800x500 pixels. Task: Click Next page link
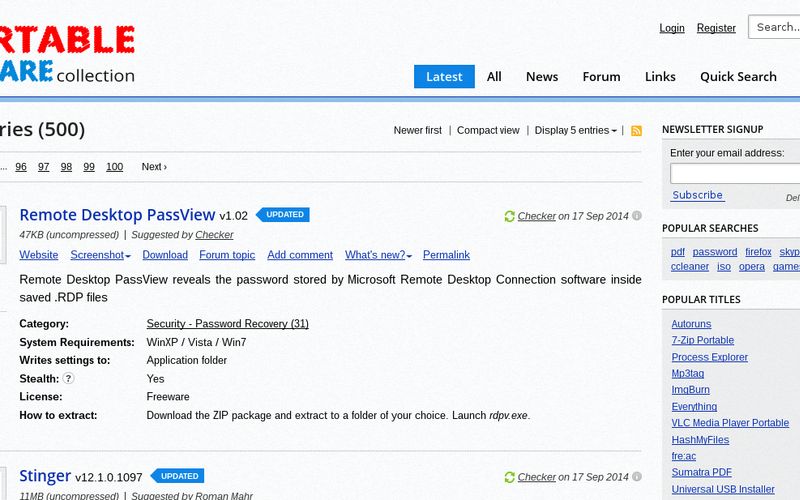point(154,167)
